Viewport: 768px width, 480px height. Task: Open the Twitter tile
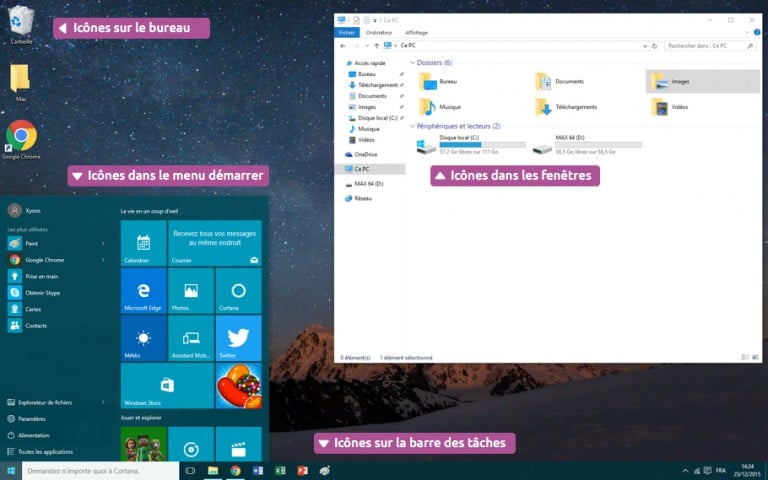(x=239, y=338)
